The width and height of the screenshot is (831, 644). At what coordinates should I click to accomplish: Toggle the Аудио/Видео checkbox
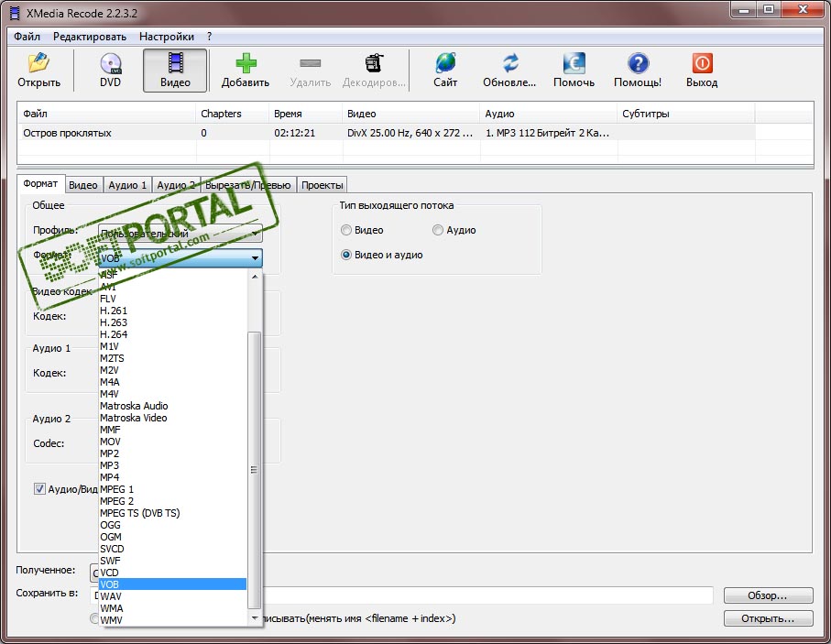[x=39, y=488]
